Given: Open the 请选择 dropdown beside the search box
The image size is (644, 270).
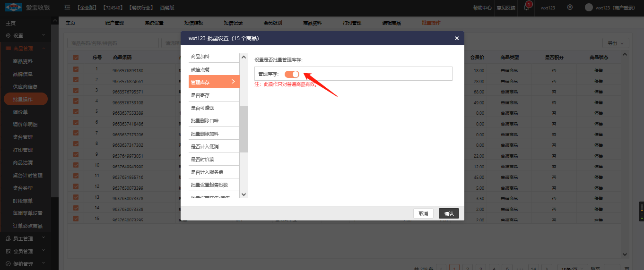Looking at the screenshot, I should point(171,43).
